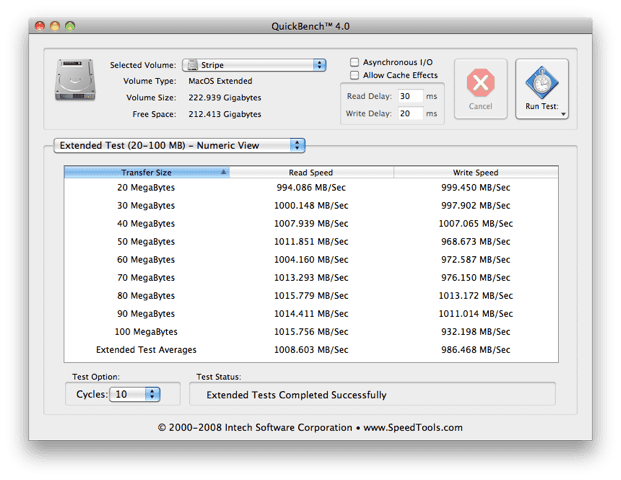Click the red Cancel icon button
This screenshot has width=621, height=480.
pos(480,83)
